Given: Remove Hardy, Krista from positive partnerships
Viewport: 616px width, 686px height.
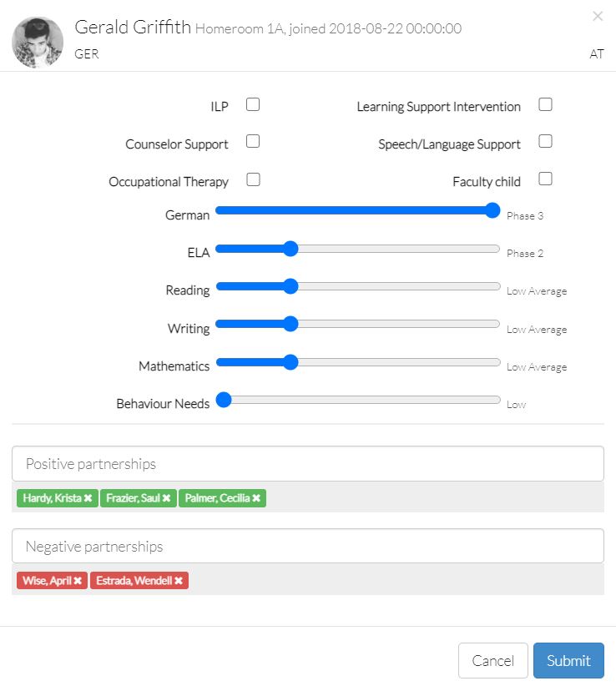Looking at the screenshot, I should [88, 498].
